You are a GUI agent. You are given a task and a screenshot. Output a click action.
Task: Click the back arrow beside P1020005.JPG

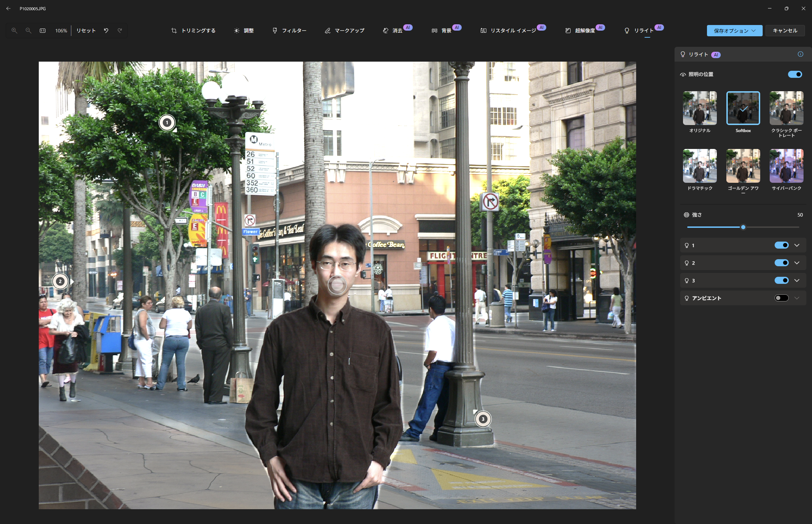point(8,8)
